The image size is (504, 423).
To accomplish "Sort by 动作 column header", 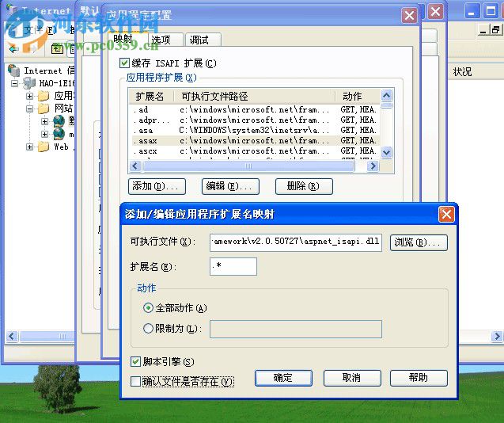I will (x=358, y=97).
